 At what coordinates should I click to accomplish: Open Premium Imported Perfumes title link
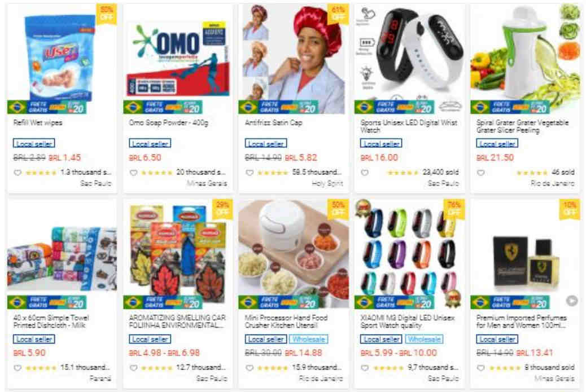coord(521,321)
